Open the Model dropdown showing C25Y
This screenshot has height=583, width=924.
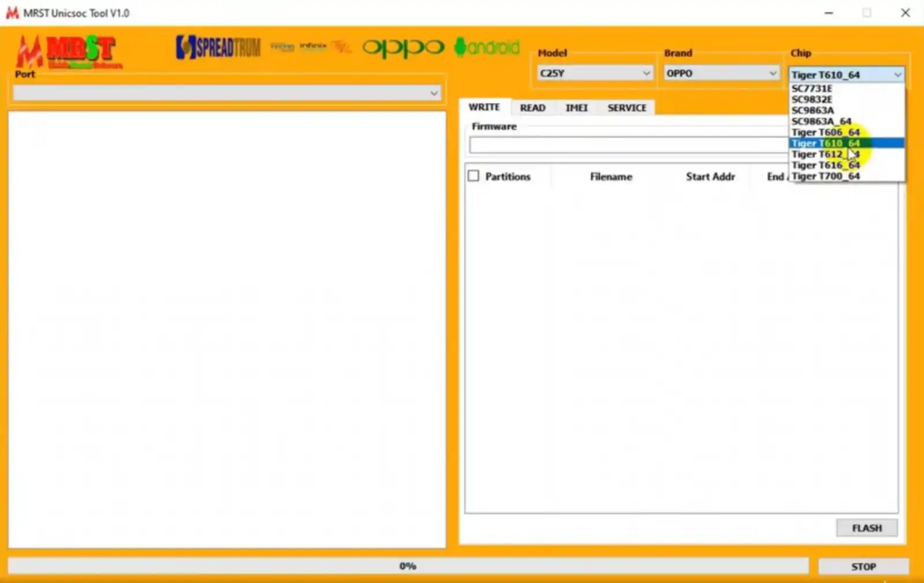click(595, 73)
